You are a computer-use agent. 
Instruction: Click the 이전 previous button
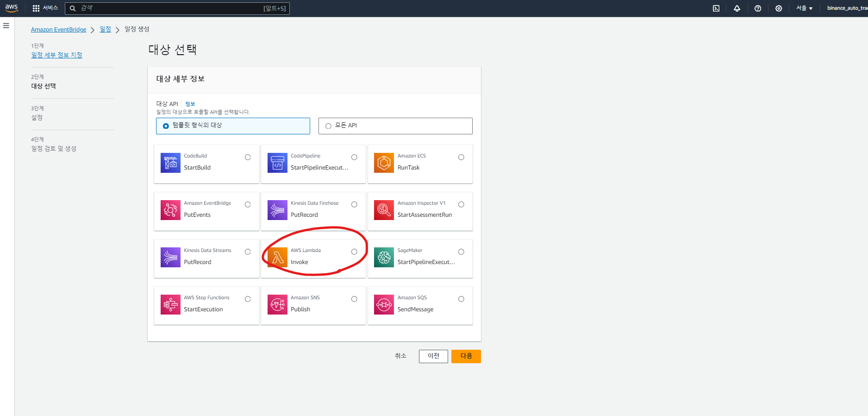pyautogui.click(x=433, y=356)
